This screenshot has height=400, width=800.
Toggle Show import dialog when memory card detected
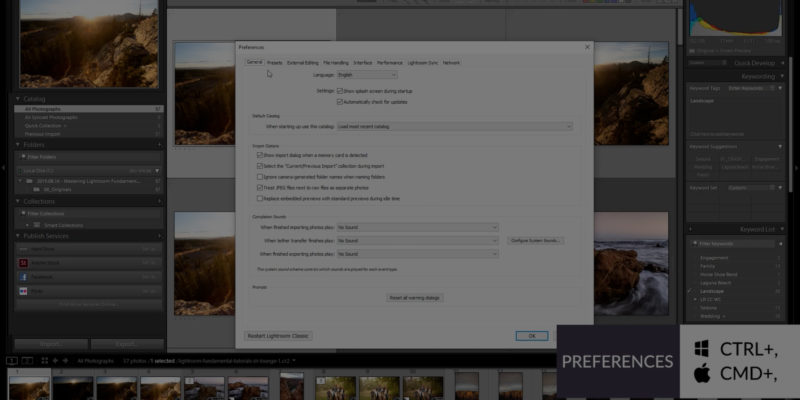click(x=260, y=155)
